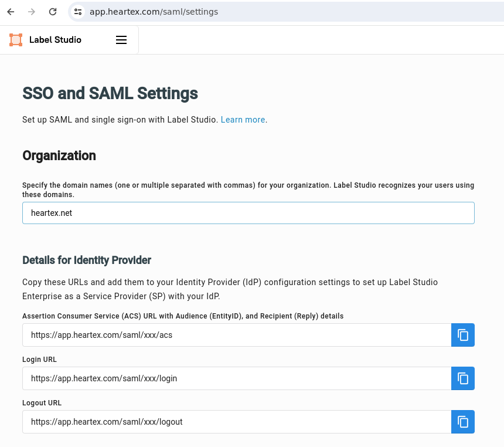Copy the Login URL to clipboard
Viewport: 504px width, 447px height.
point(462,378)
